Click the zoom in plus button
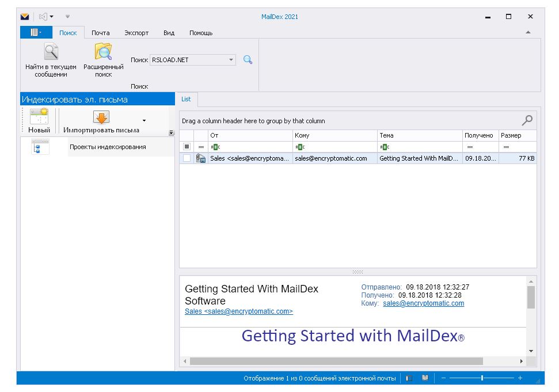 tap(520, 378)
